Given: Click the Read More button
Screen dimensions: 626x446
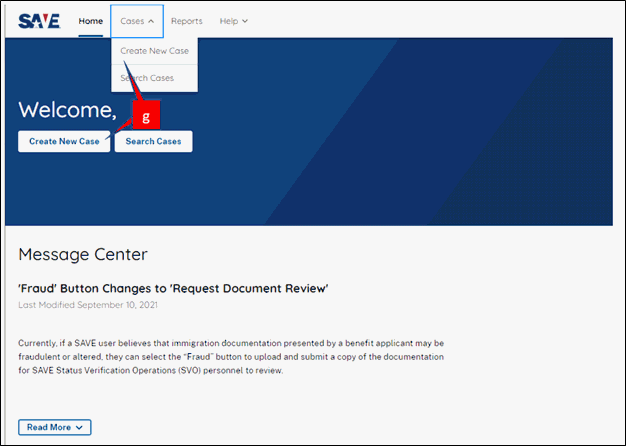Looking at the screenshot, I should coord(55,427).
